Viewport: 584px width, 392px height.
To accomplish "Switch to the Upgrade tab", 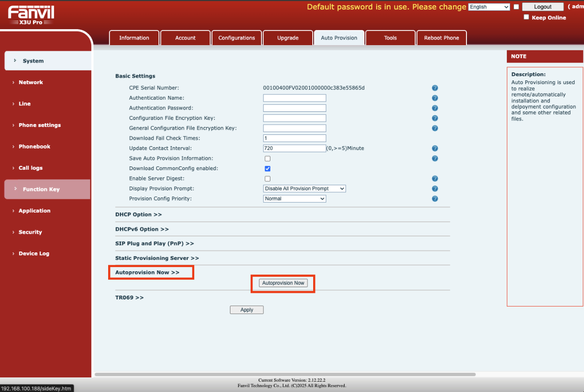I will coord(288,38).
